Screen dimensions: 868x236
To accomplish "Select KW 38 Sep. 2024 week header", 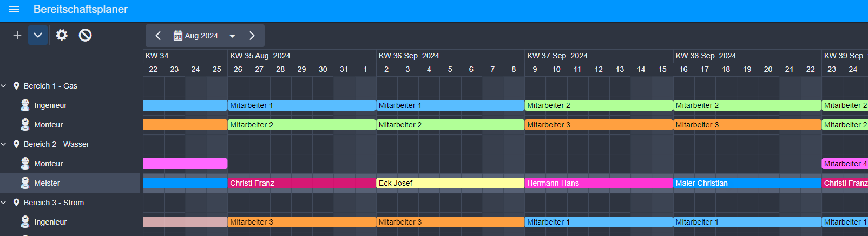I will 747,56.
